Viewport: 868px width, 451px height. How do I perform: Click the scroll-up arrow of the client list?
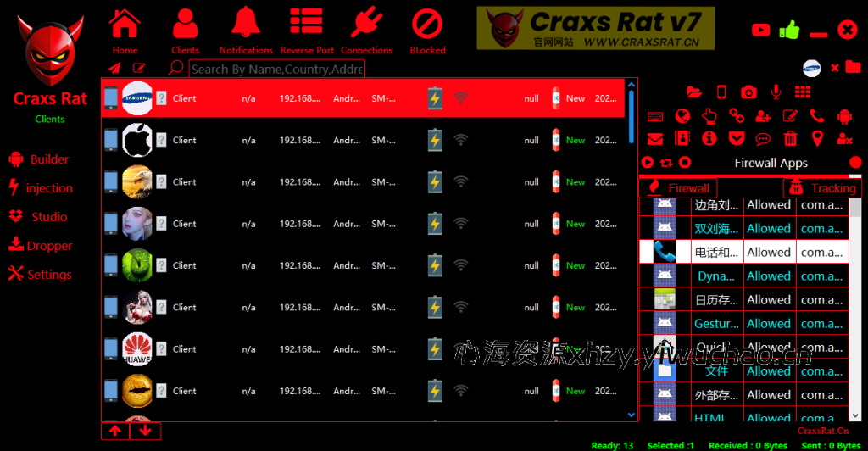point(631,85)
